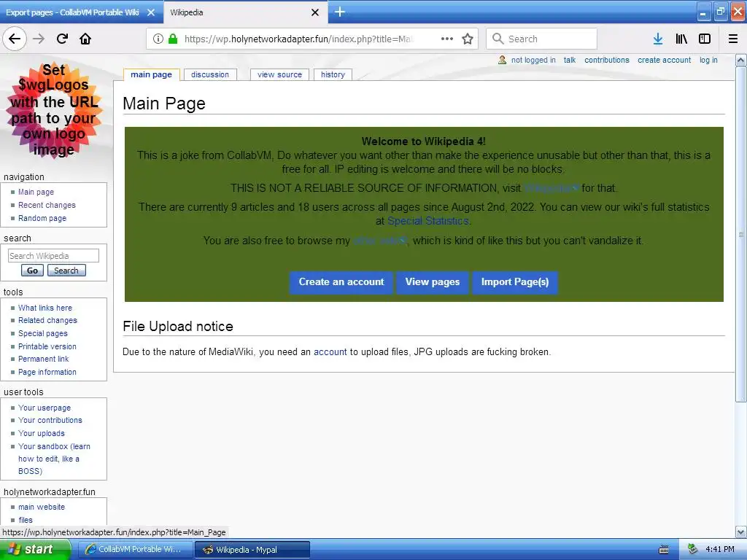Open Special pages tool

point(43,333)
